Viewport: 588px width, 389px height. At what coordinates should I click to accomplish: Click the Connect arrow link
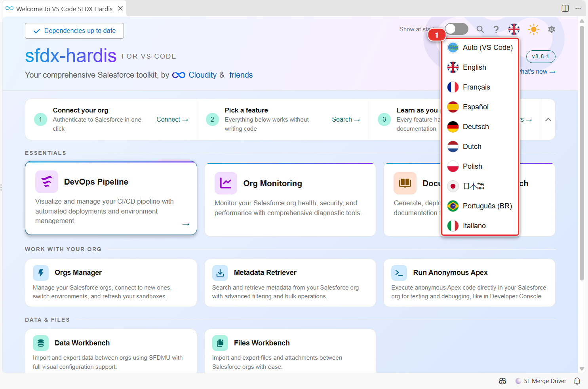(172, 119)
